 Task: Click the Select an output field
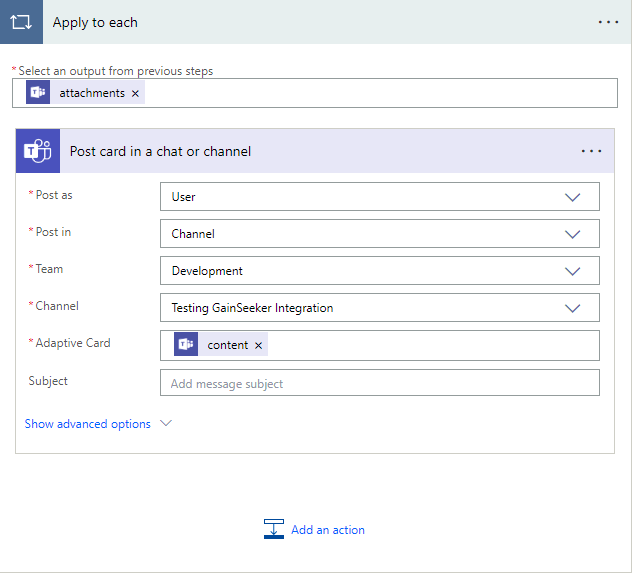click(x=380, y=93)
